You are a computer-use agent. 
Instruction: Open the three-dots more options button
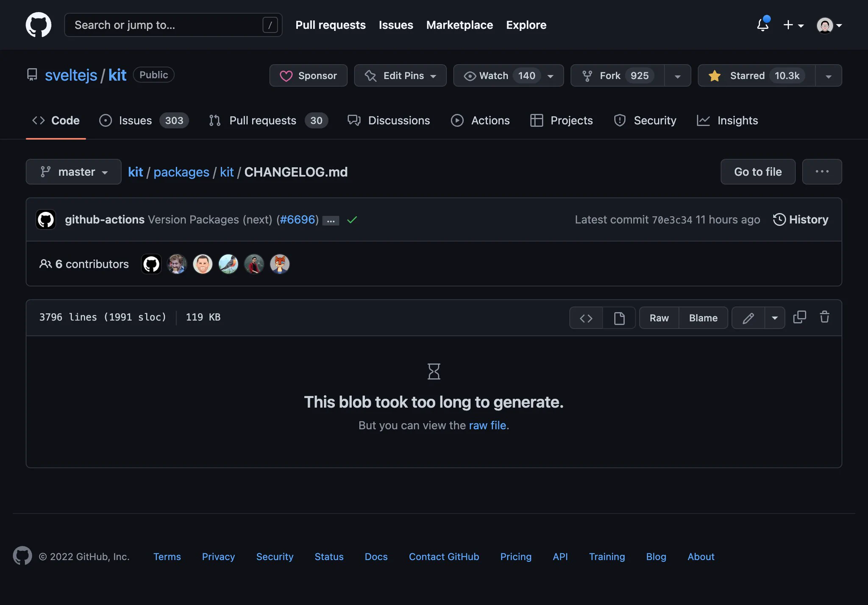[x=822, y=172]
